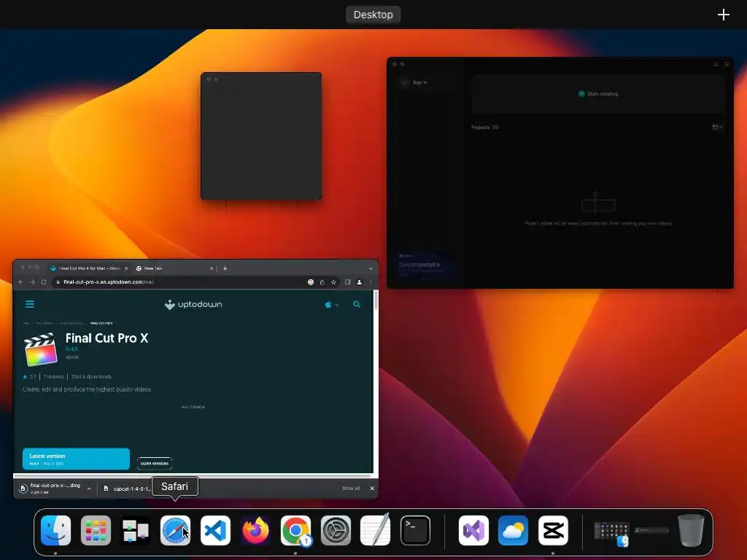
Task: Open the Weather app in the Dock
Action: [513, 531]
